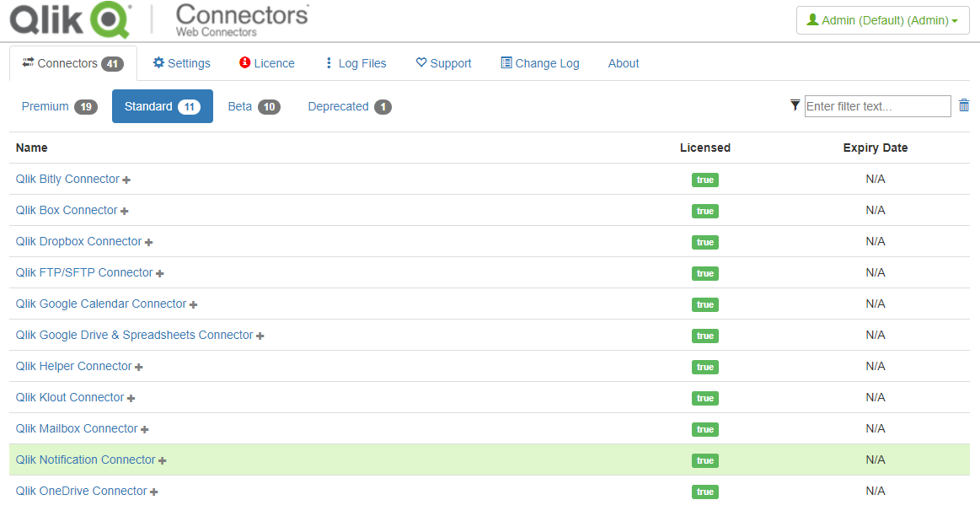980x516 pixels.
Task: Click N/A expiry for Box Connector
Action: point(875,210)
